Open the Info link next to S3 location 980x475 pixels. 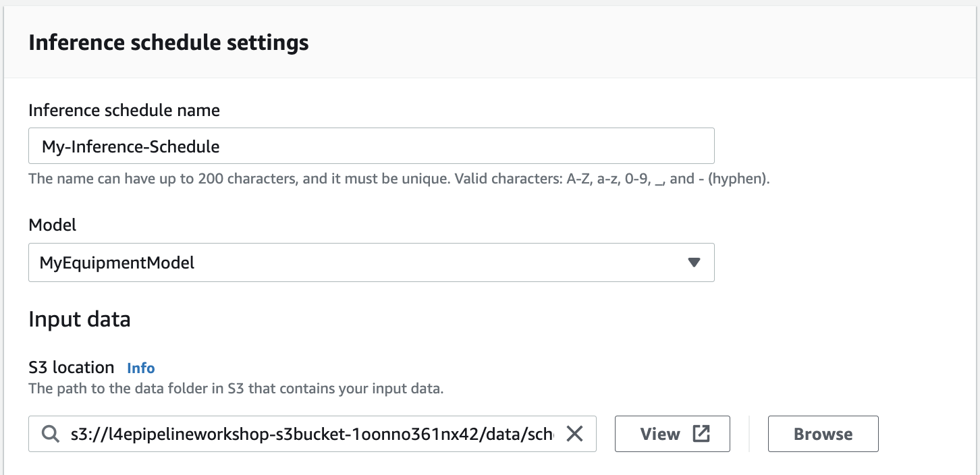(x=141, y=368)
